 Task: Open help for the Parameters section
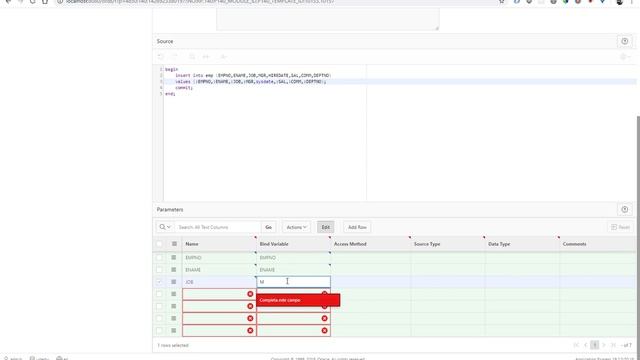tap(624, 209)
